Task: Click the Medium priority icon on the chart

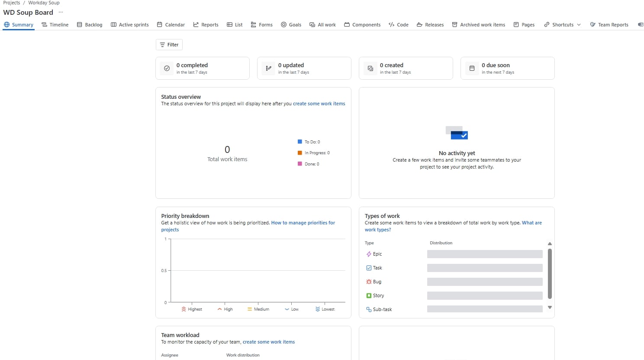Action: [250, 309]
